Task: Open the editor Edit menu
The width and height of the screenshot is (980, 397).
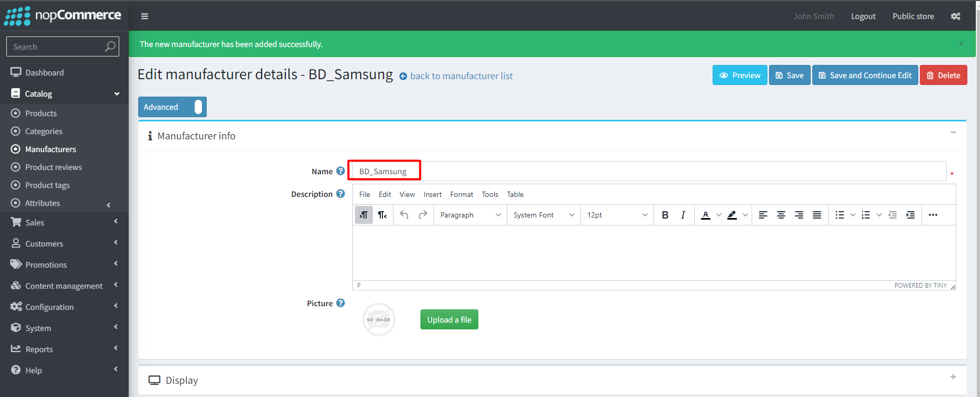Action: (385, 194)
